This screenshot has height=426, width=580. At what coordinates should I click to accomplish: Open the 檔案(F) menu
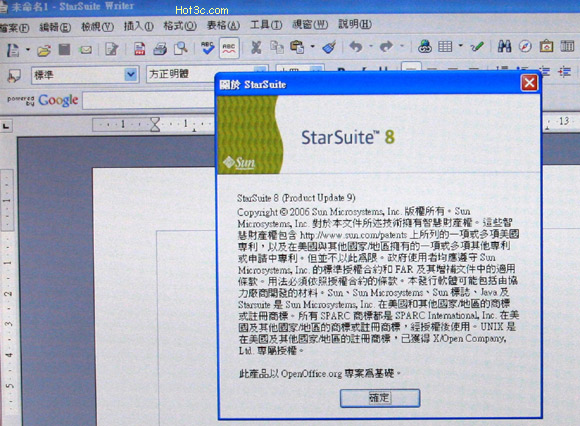pyautogui.click(x=14, y=28)
